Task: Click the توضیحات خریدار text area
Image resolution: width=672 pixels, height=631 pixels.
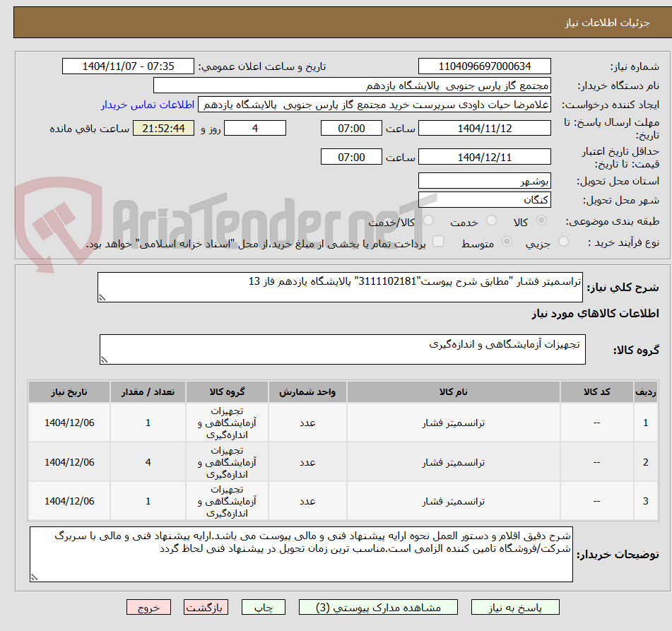Action: point(301,555)
